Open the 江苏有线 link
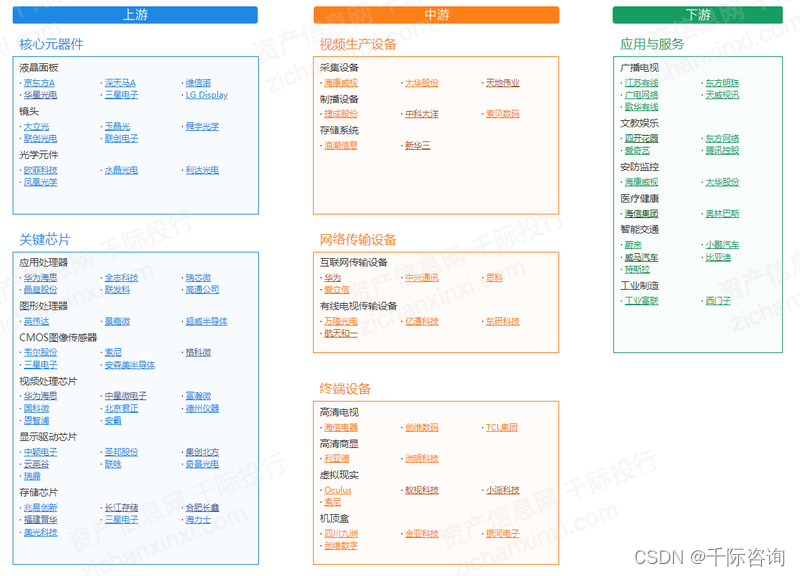Viewport: 800px width, 576px height. tap(641, 83)
